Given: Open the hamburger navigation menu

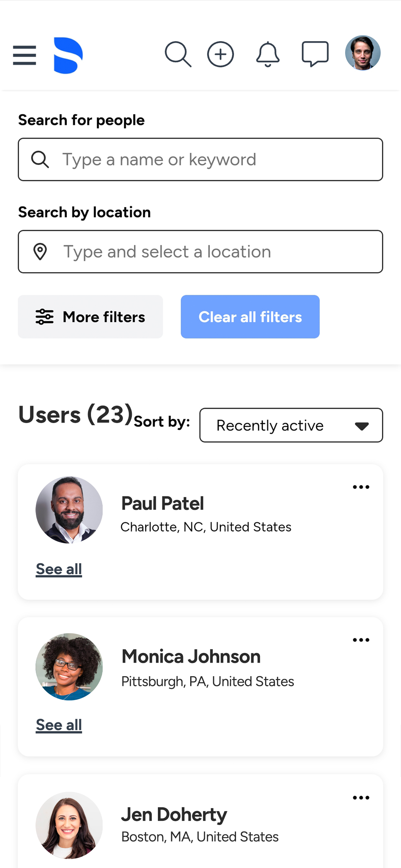Looking at the screenshot, I should (x=24, y=55).
